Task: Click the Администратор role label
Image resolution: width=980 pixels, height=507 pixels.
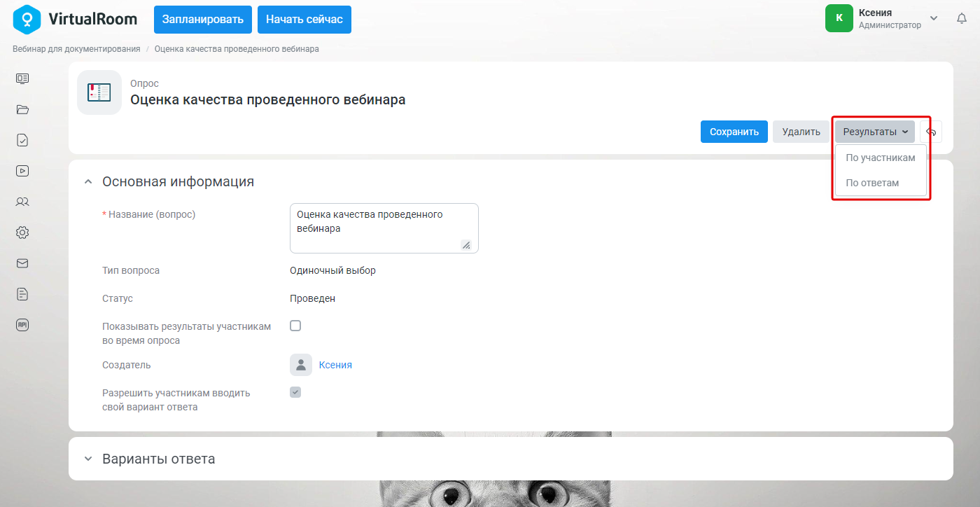Action: pyautogui.click(x=890, y=25)
